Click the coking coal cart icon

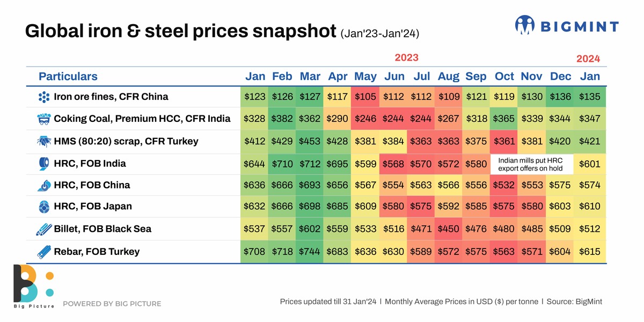pos(43,119)
